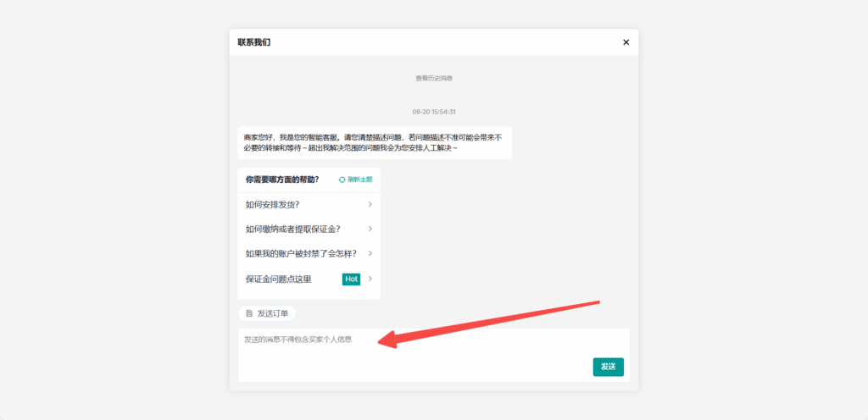Screen dimensions: 868x420
Task: Click the 刷新主题 link text
Action: pyautogui.click(x=360, y=180)
